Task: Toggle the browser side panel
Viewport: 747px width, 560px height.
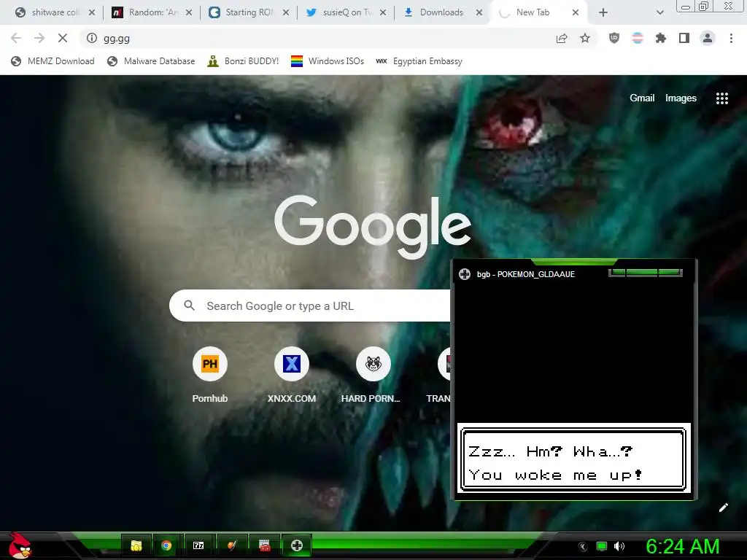Action: (x=684, y=38)
